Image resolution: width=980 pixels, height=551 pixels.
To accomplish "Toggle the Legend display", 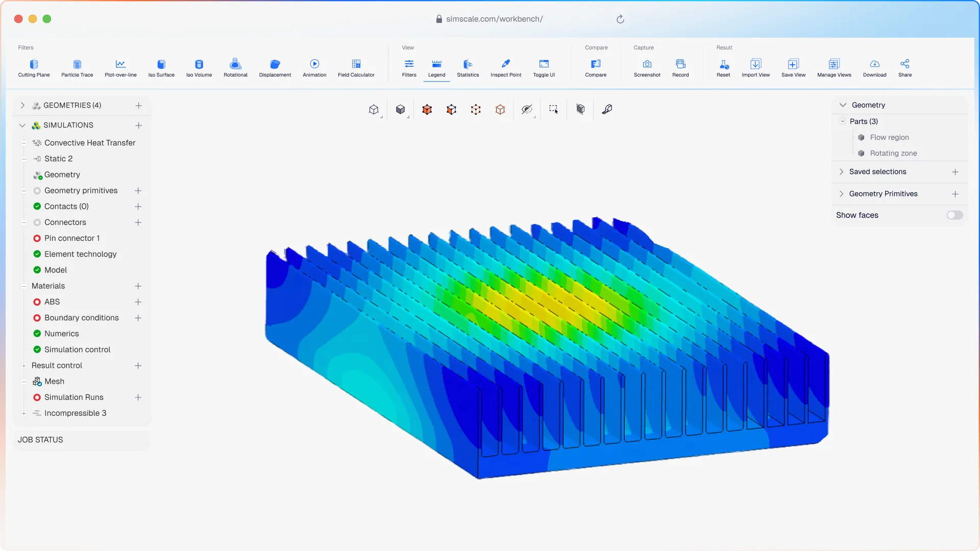I will click(437, 68).
